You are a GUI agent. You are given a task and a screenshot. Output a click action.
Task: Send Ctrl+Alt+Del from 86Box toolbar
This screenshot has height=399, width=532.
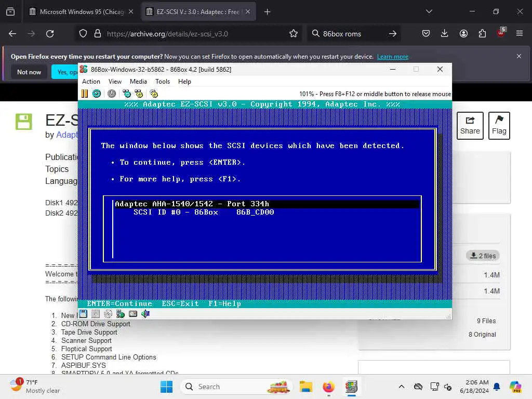(x=127, y=94)
